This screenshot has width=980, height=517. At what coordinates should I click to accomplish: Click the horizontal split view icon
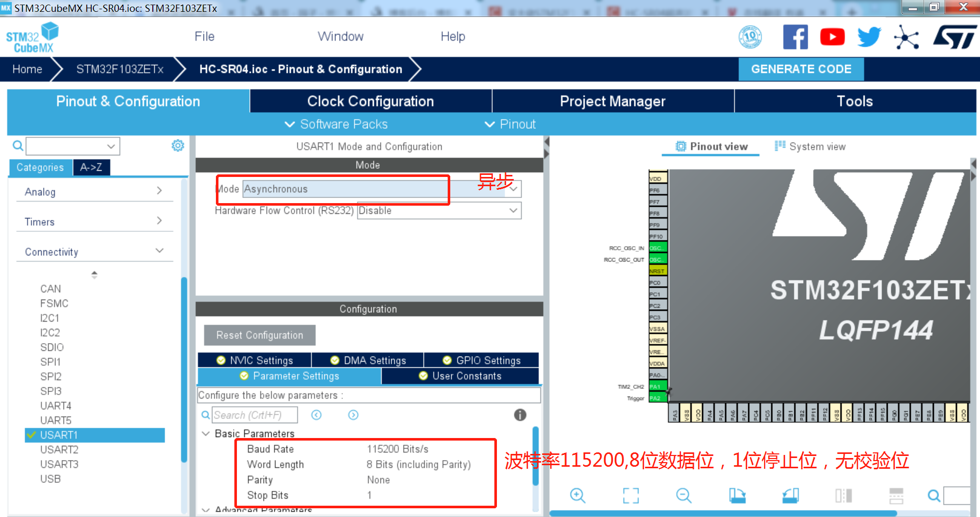[896, 495]
